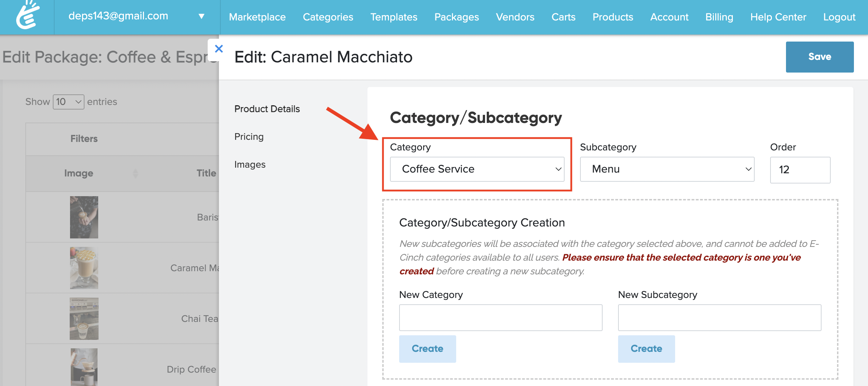Open the Marketplace menu item

257,17
